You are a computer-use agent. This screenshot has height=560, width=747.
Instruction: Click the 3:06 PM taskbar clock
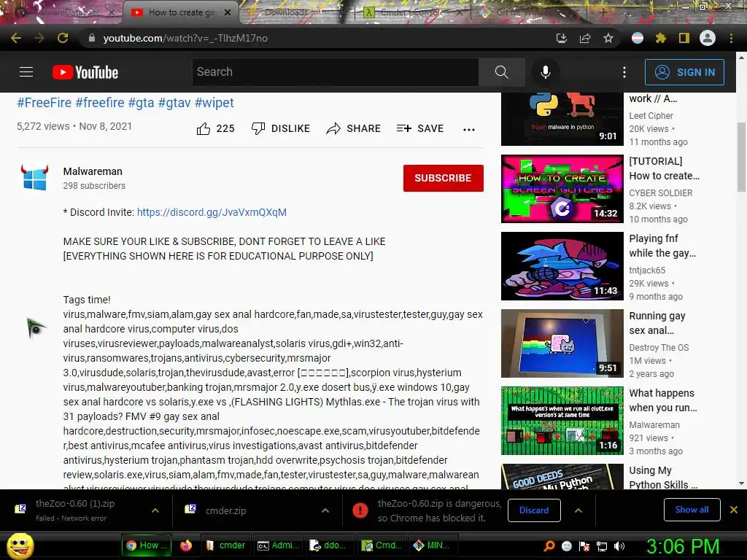tap(682, 546)
